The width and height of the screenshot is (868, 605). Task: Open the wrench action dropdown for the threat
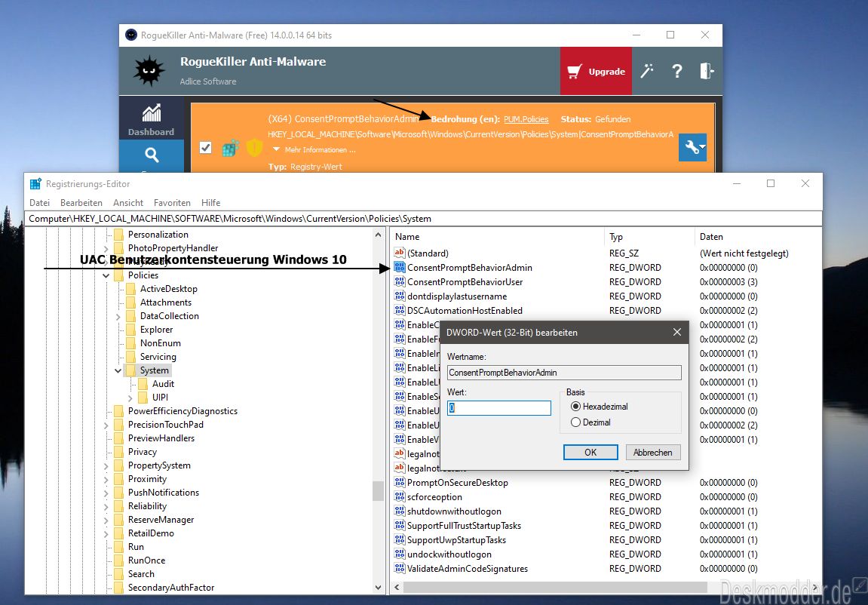click(x=692, y=147)
